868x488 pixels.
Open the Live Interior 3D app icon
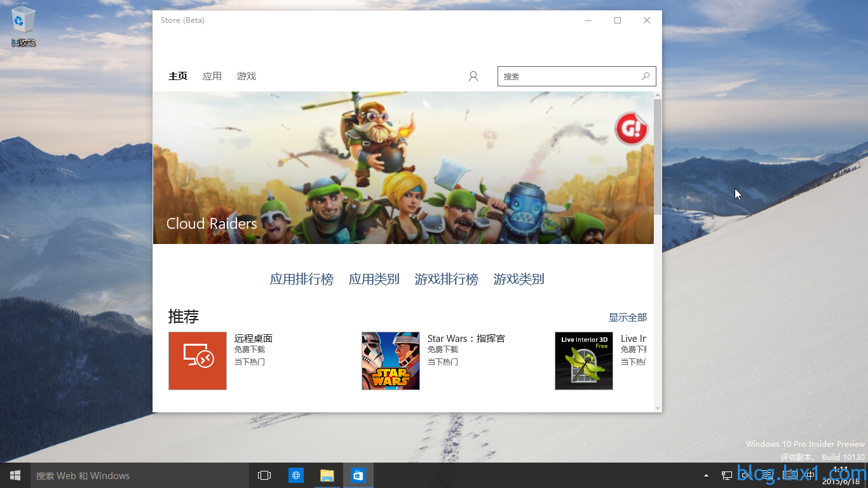tap(584, 361)
